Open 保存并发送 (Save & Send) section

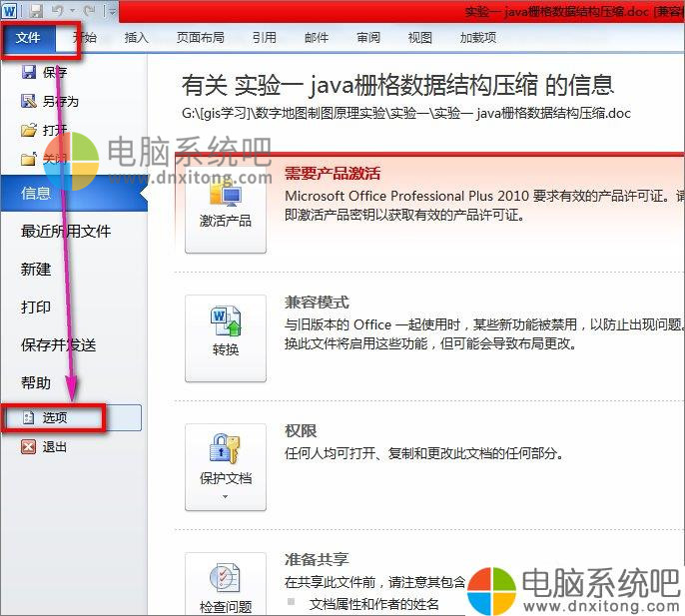tap(59, 345)
